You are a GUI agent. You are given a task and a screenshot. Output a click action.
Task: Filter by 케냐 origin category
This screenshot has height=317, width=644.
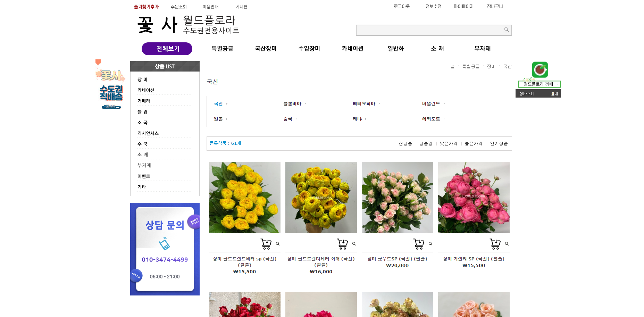pos(357,119)
